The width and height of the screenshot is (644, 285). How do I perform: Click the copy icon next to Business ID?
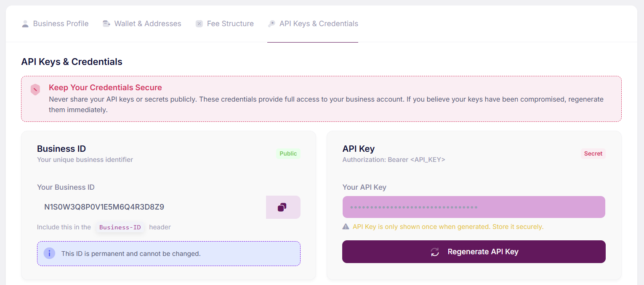pyautogui.click(x=283, y=207)
